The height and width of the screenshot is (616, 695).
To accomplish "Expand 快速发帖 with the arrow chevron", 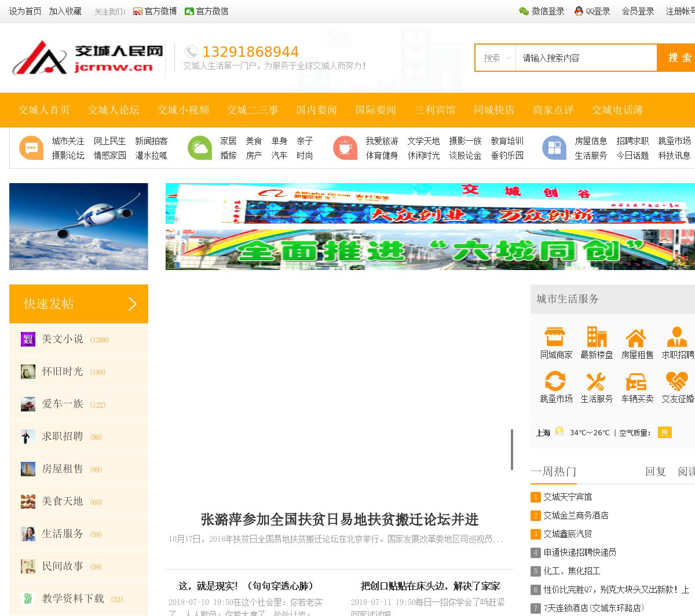I will pyautogui.click(x=133, y=304).
